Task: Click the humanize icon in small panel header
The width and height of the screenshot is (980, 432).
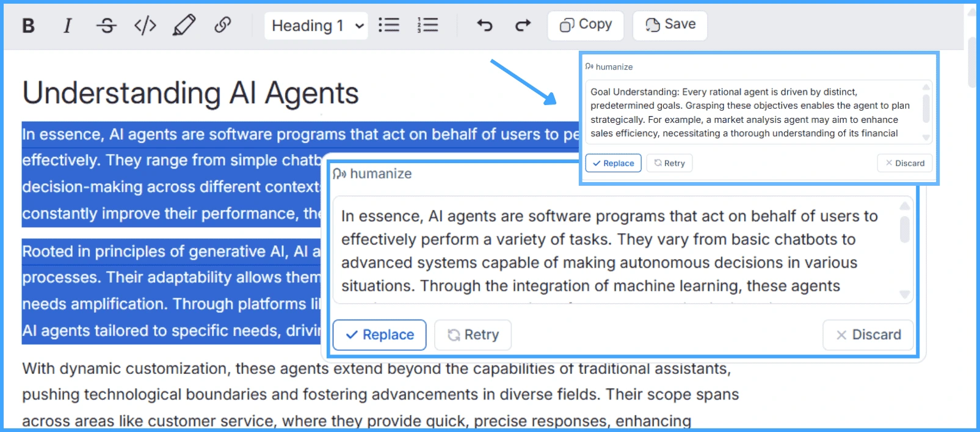Action: coord(589,67)
